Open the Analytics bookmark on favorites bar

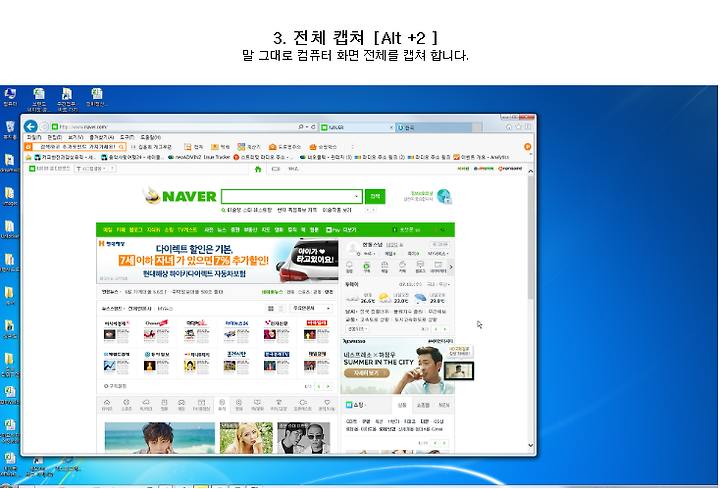click(481, 157)
